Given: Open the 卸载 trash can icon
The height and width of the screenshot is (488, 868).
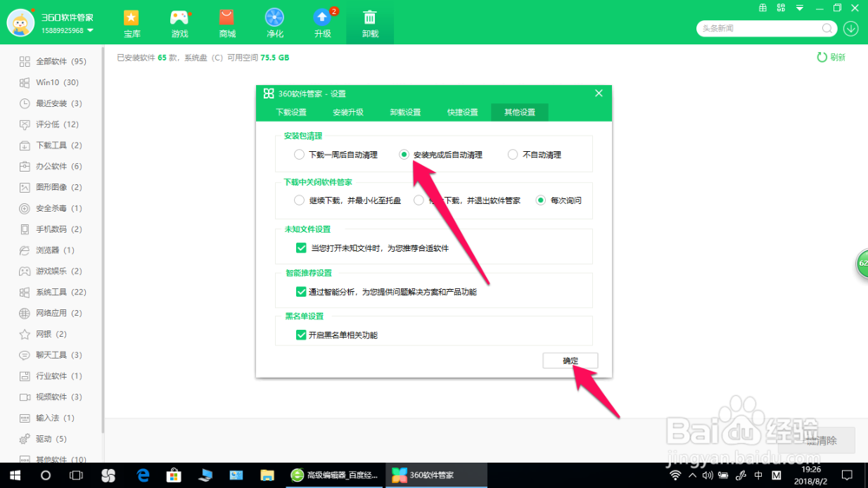Looking at the screenshot, I should (370, 17).
